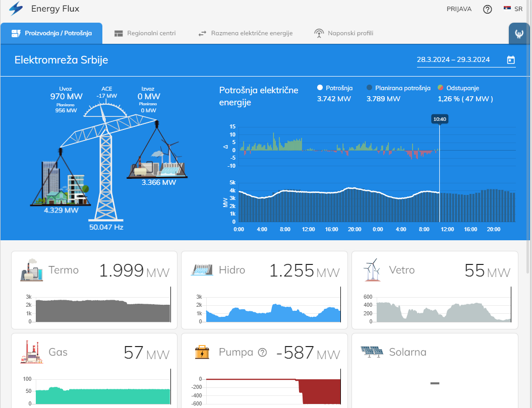This screenshot has width=532, height=408.
Task: Click the Hidro dam icon
Action: tap(202, 270)
